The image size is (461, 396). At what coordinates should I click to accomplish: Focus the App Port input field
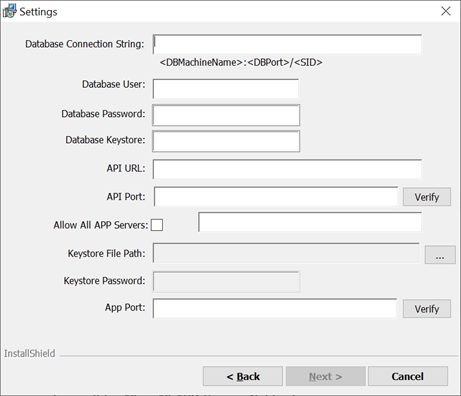tap(275, 308)
